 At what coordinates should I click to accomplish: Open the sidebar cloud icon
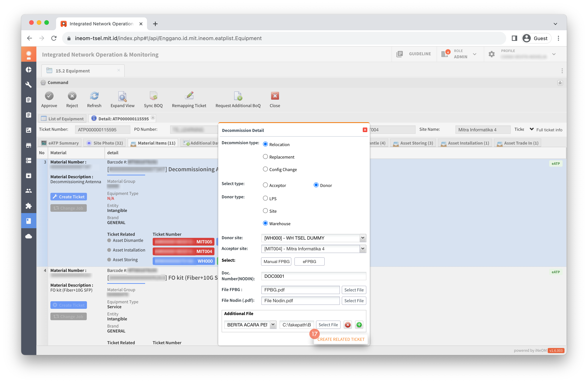tap(29, 236)
